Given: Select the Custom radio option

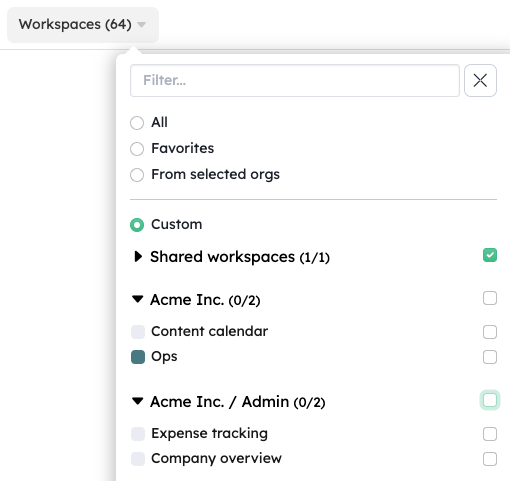Looking at the screenshot, I should tap(137, 225).
